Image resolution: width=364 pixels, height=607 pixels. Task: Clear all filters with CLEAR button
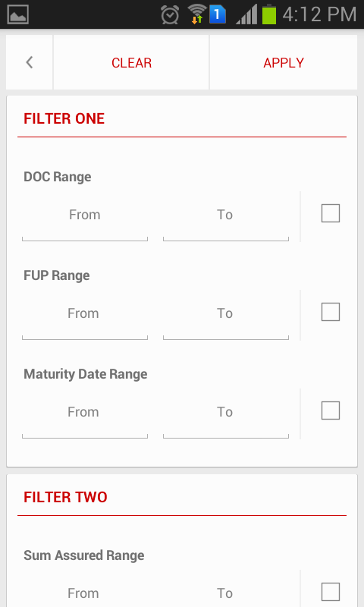(131, 62)
